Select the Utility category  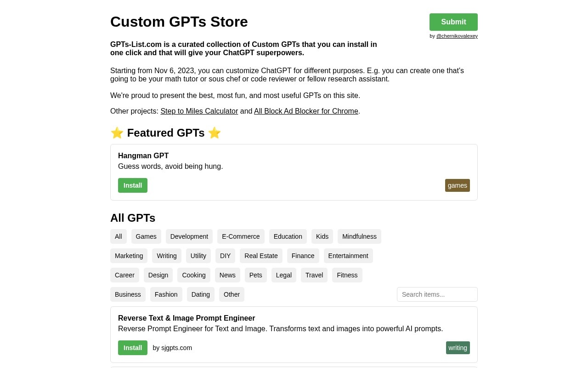198,256
